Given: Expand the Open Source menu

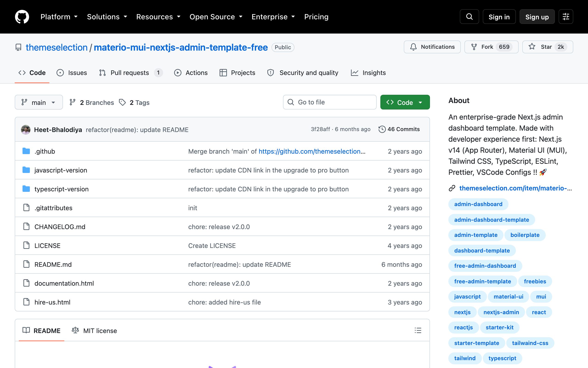Looking at the screenshot, I should click(x=216, y=17).
